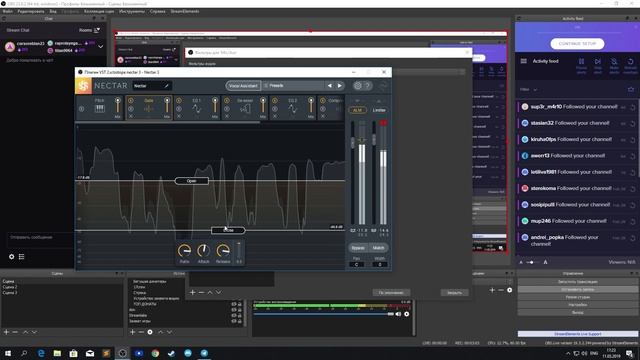Toggle the EQ 1 module power button
The width and height of the screenshot is (640, 360).
tap(179, 100)
